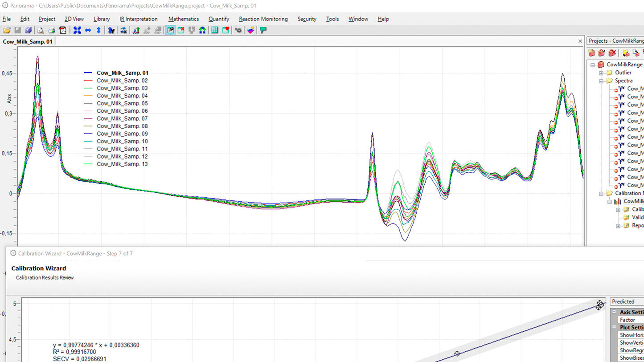Screen dimensions: 644x362
Task: Click the Print icon in toolbar
Action: [x=51, y=30]
